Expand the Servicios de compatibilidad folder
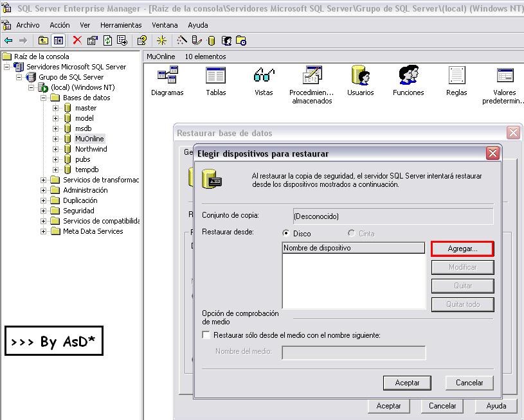 click(43, 221)
